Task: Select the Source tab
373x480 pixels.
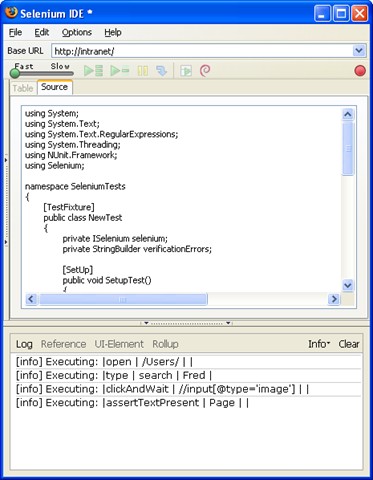Action: pos(54,87)
